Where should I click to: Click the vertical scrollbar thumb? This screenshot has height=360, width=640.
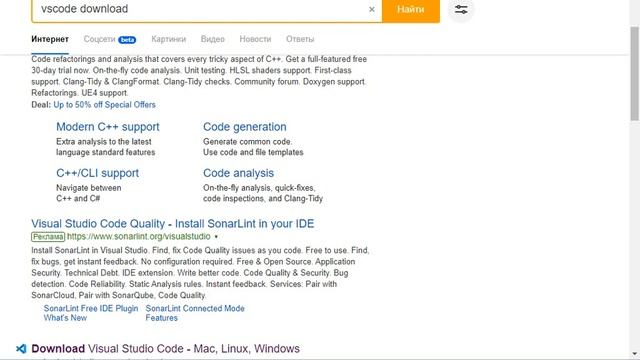tap(634, 73)
